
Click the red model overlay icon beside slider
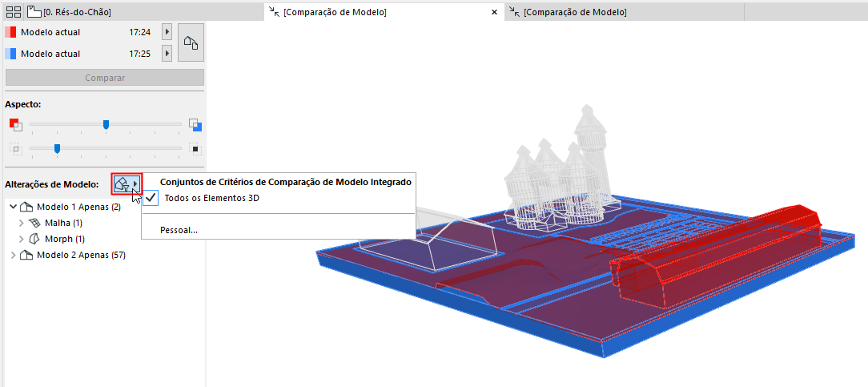point(15,124)
